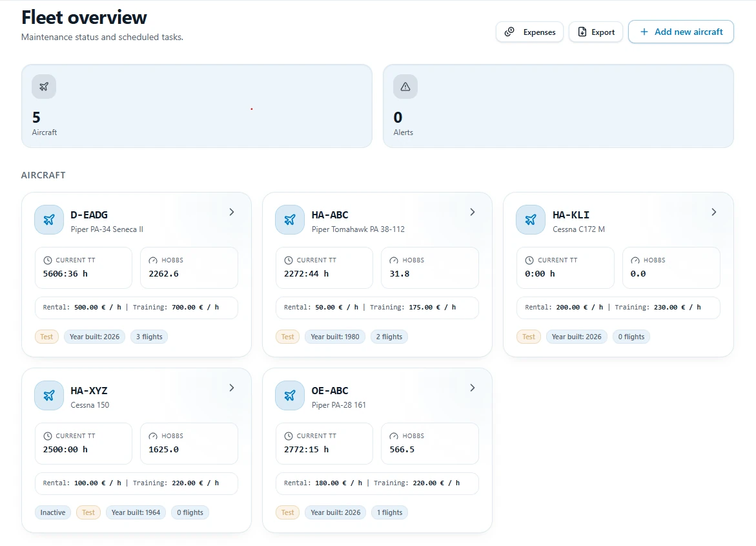The image size is (756, 546).
Task: Click the 1 flights tag on OE-ABC
Action: tap(389, 512)
